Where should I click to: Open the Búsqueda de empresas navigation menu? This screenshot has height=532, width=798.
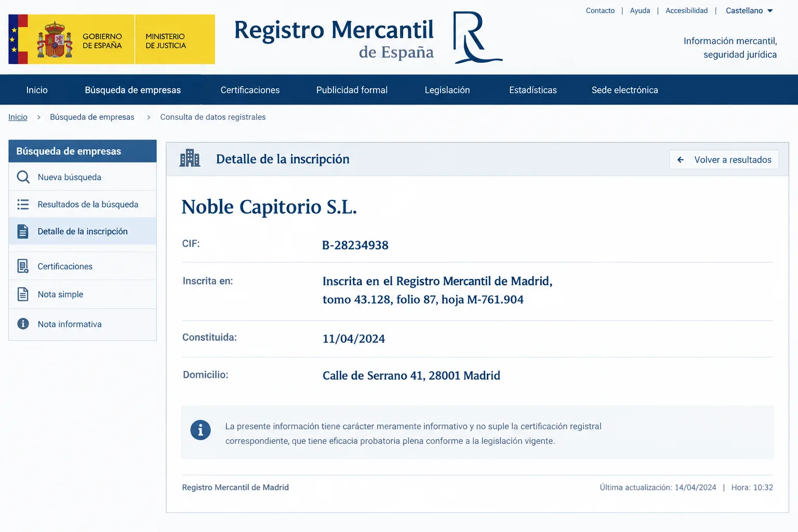(x=132, y=90)
